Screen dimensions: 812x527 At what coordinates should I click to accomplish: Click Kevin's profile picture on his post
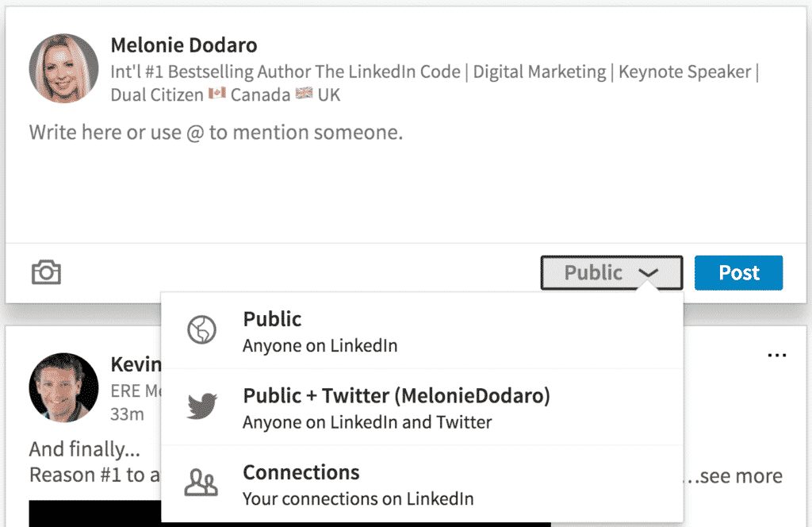[63, 387]
